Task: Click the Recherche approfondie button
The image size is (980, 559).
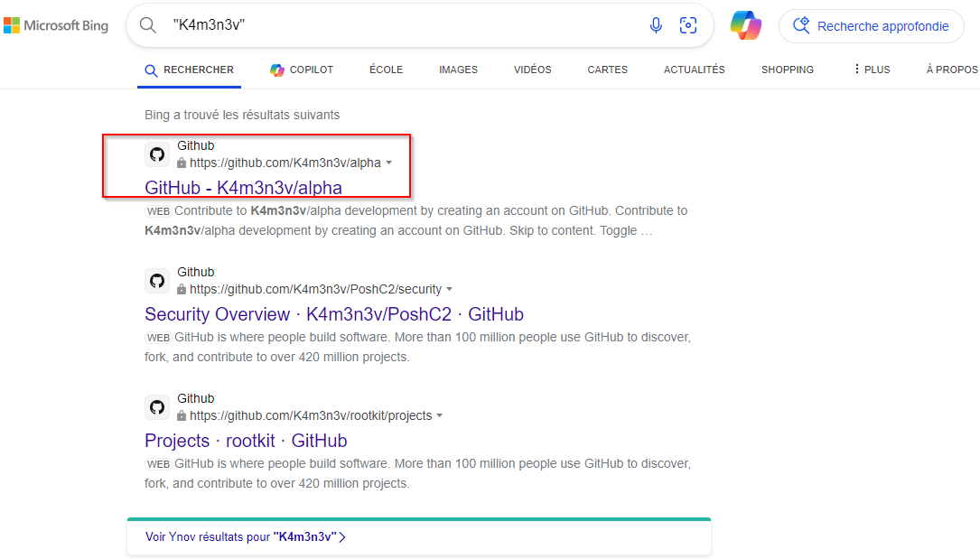Action: click(871, 26)
